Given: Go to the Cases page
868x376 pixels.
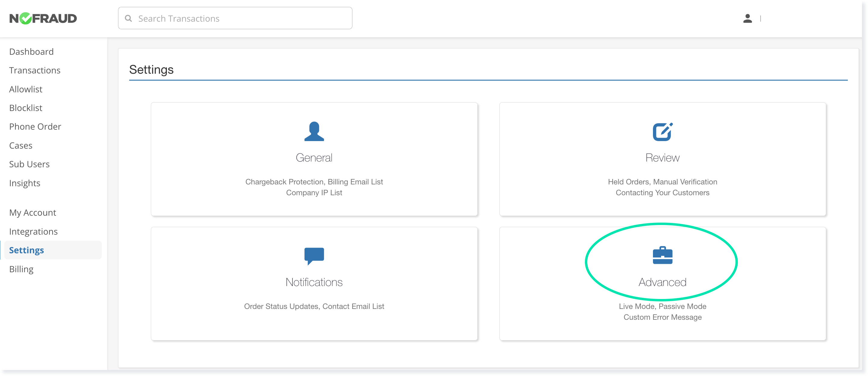Looking at the screenshot, I should point(20,145).
